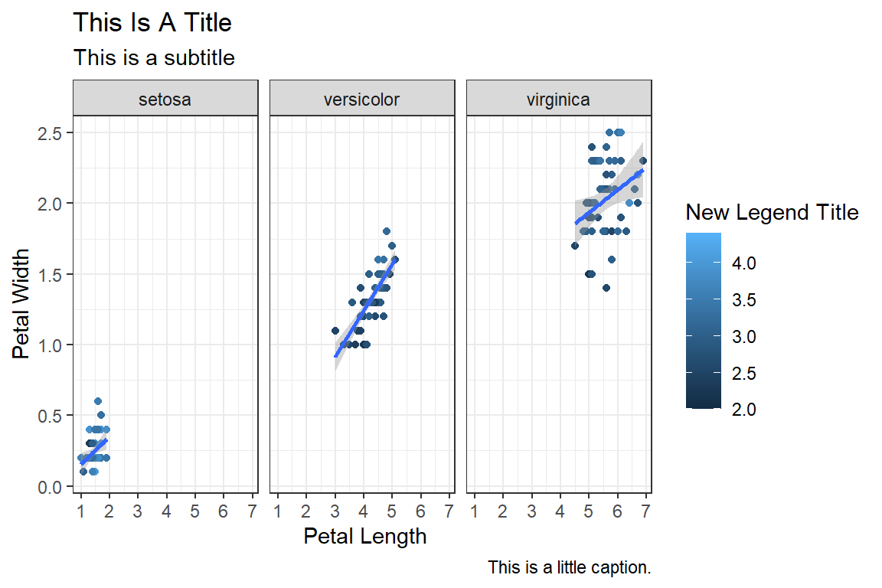
Task: Click the 4.0 label in the legend
Action: [745, 263]
